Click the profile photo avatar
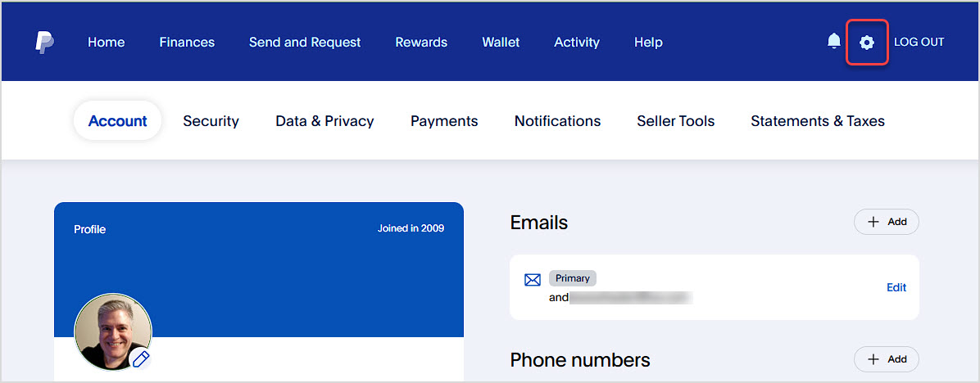The width and height of the screenshot is (980, 383). (113, 331)
